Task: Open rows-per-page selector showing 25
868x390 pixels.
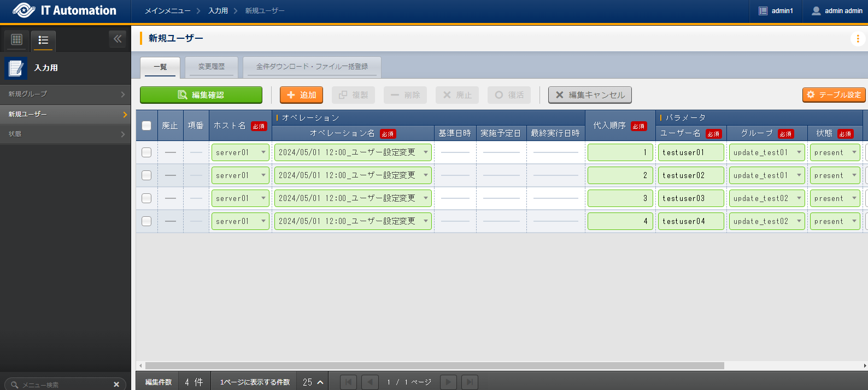Action: tap(313, 382)
